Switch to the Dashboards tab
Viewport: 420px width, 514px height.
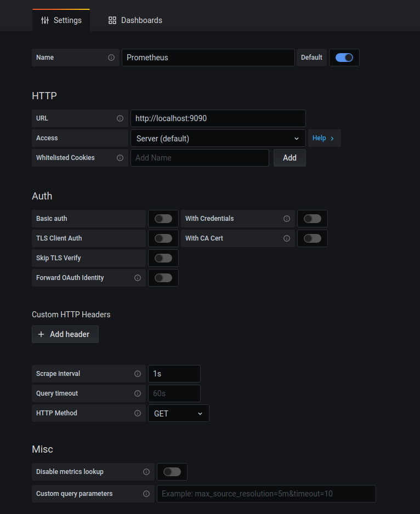[135, 20]
